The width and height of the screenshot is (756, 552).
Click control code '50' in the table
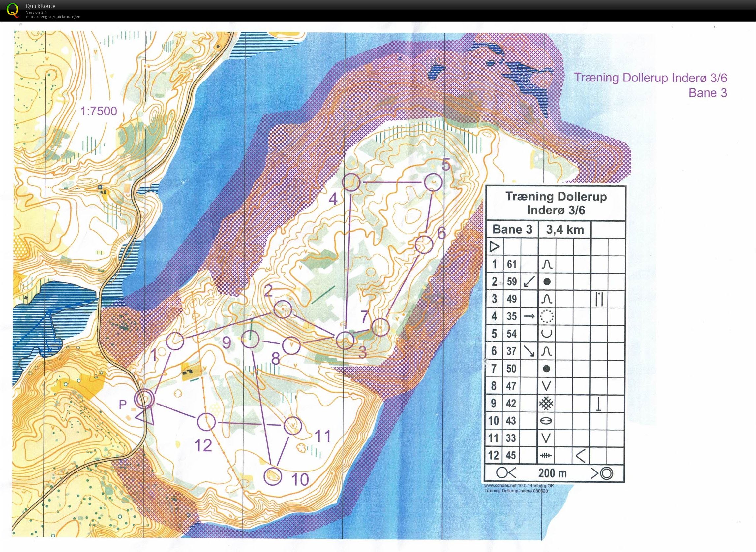pyautogui.click(x=512, y=369)
